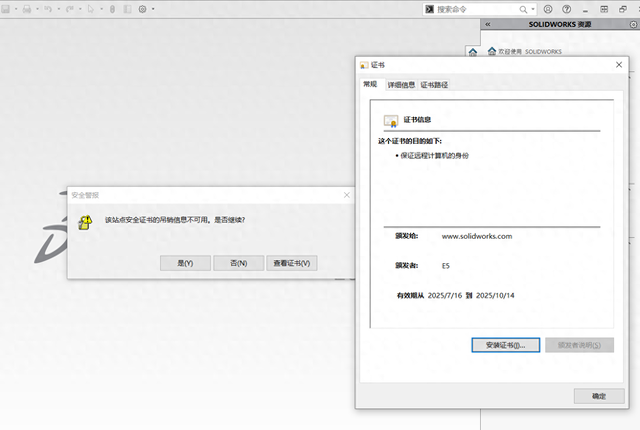
Task: Click the issuer value E5
Action: [x=446, y=266]
